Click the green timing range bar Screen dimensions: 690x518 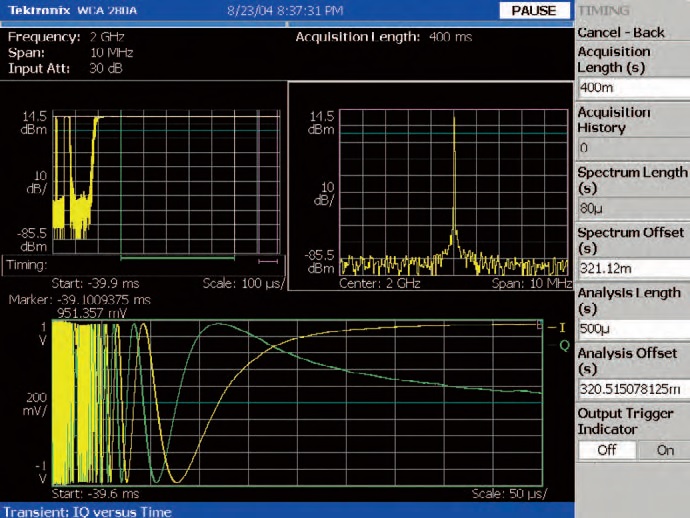[x=178, y=258]
